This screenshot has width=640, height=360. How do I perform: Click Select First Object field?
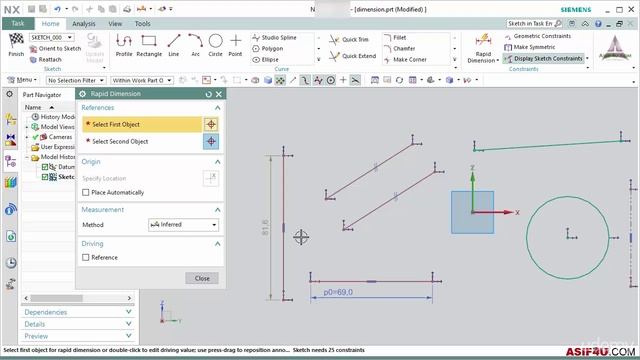(x=142, y=124)
